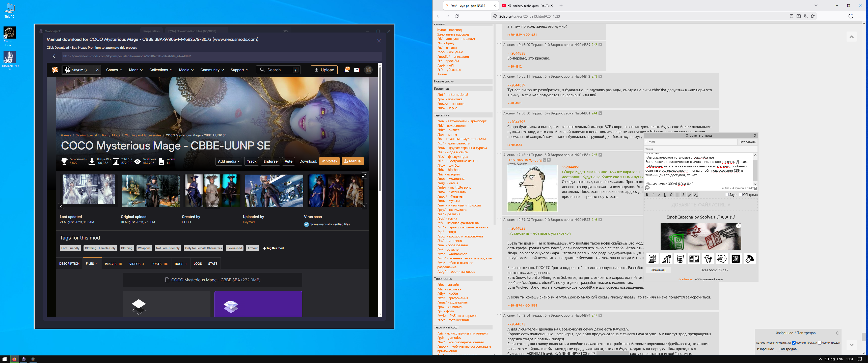Uncheck auto-follow своими постами
Image resolution: width=868 pixels, height=363 pixels.
pos(794,343)
